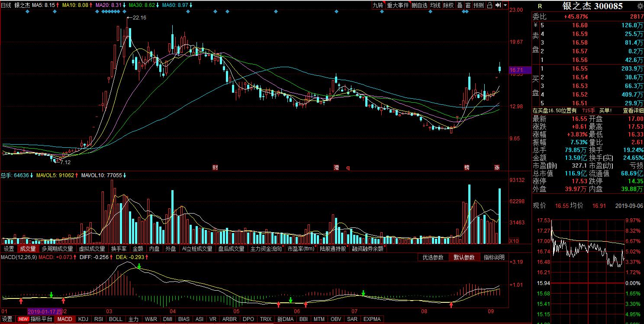644x324 pixels.
Task: Switch to the W&R indicator
Action: coord(151,319)
